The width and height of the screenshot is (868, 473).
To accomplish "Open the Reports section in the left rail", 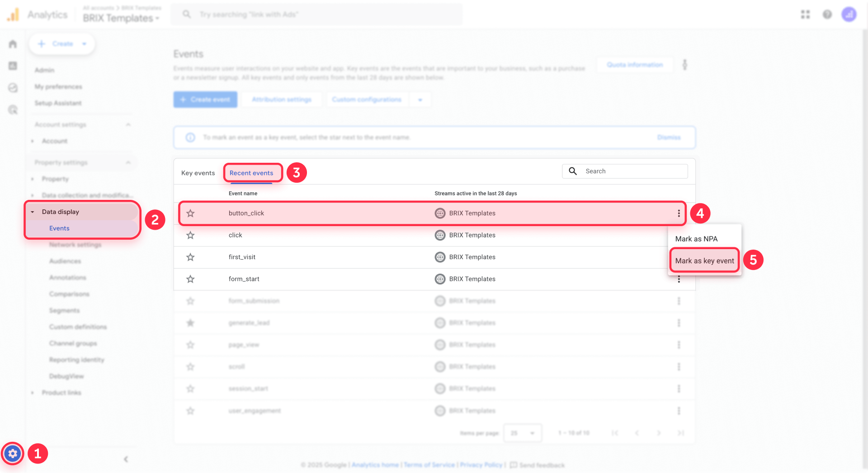I will coord(12,66).
